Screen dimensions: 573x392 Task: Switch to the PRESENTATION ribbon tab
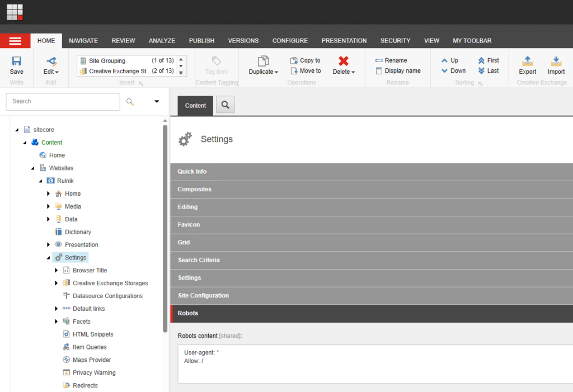tap(344, 41)
